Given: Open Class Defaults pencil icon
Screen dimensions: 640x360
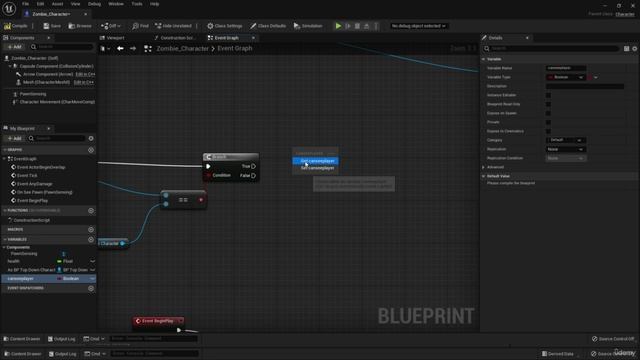Looking at the screenshot, I should coord(253,26).
